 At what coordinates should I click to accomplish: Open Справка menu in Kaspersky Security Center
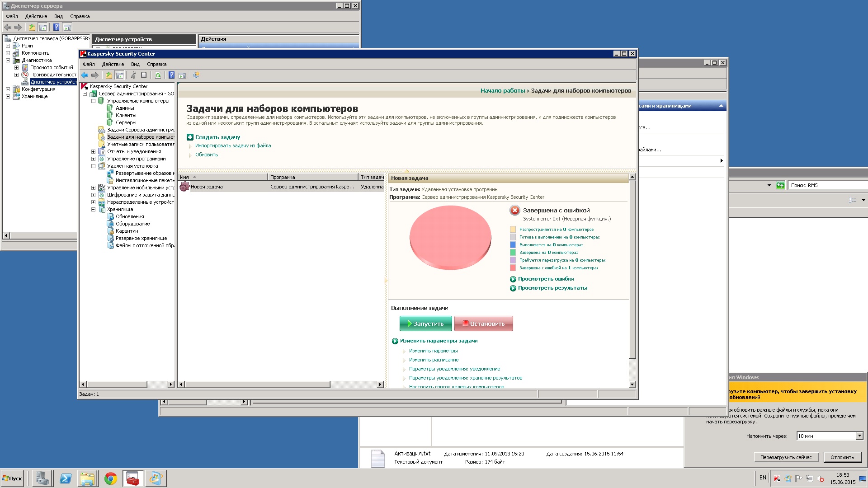[x=156, y=64]
